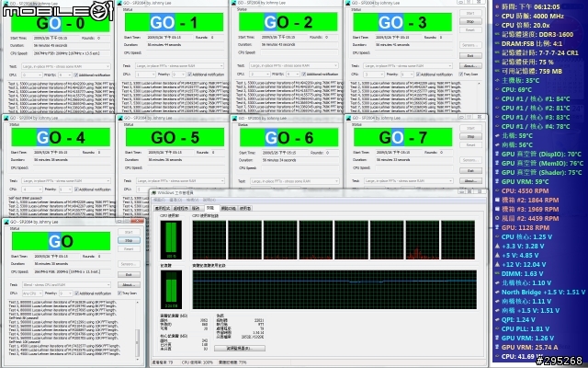Open the CPU dropdown in the front GO window

(x=32, y=293)
